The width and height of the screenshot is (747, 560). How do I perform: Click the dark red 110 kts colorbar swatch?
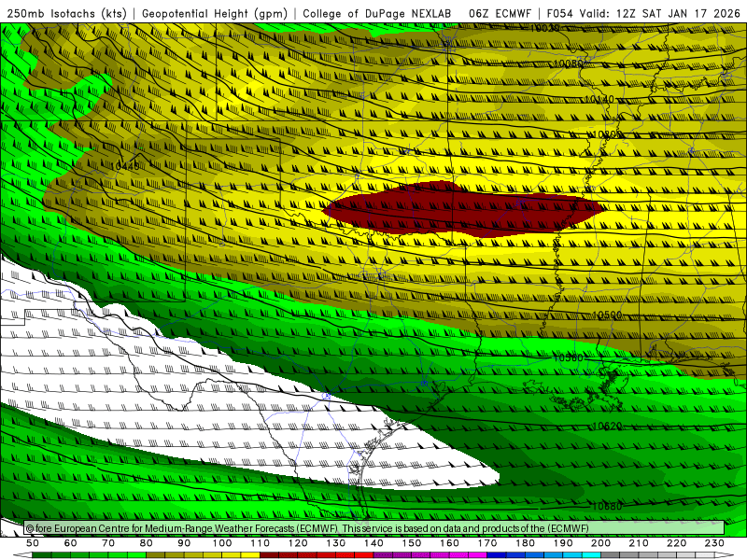point(269,555)
